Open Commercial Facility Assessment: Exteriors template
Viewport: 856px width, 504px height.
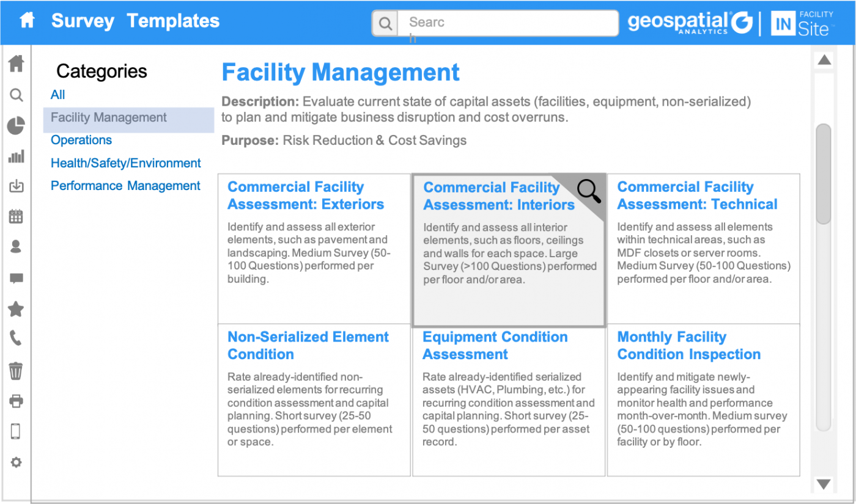pyautogui.click(x=305, y=195)
